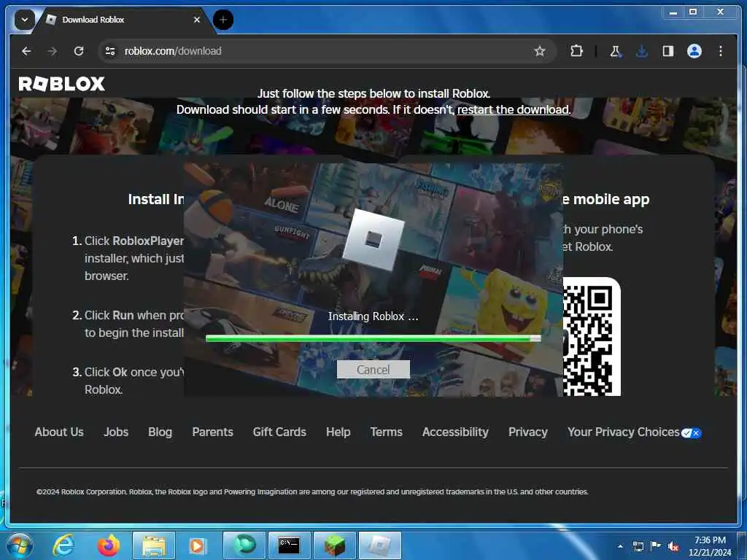747x560 pixels.
Task: Click the Roblox installer tilted logo
Action: click(x=373, y=239)
